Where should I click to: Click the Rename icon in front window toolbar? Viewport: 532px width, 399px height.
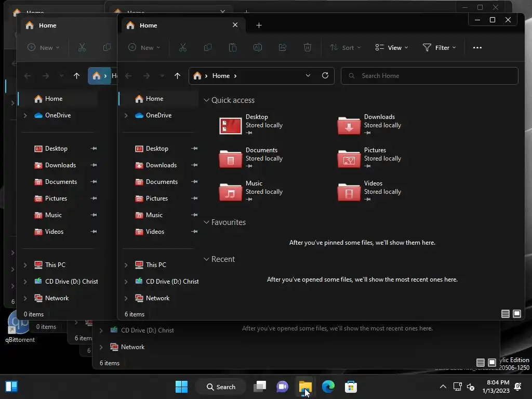click(258, 47)
